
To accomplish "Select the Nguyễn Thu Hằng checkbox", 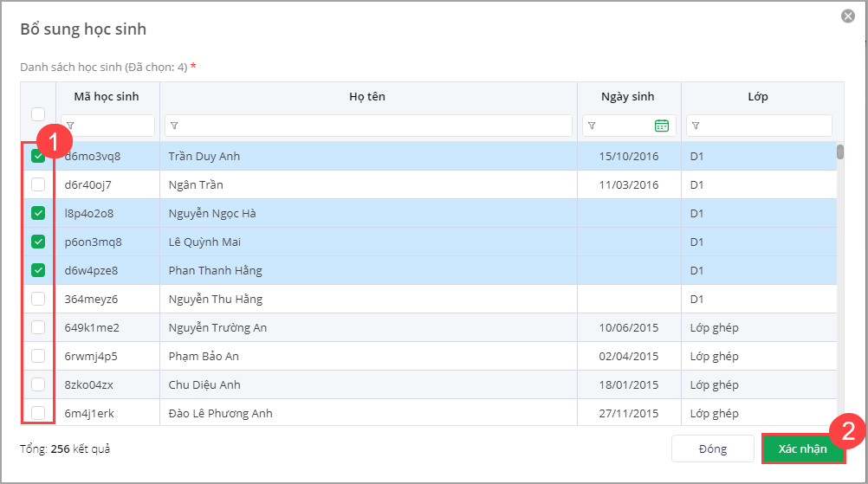I will pyautogui.click(x=38, y=299).
